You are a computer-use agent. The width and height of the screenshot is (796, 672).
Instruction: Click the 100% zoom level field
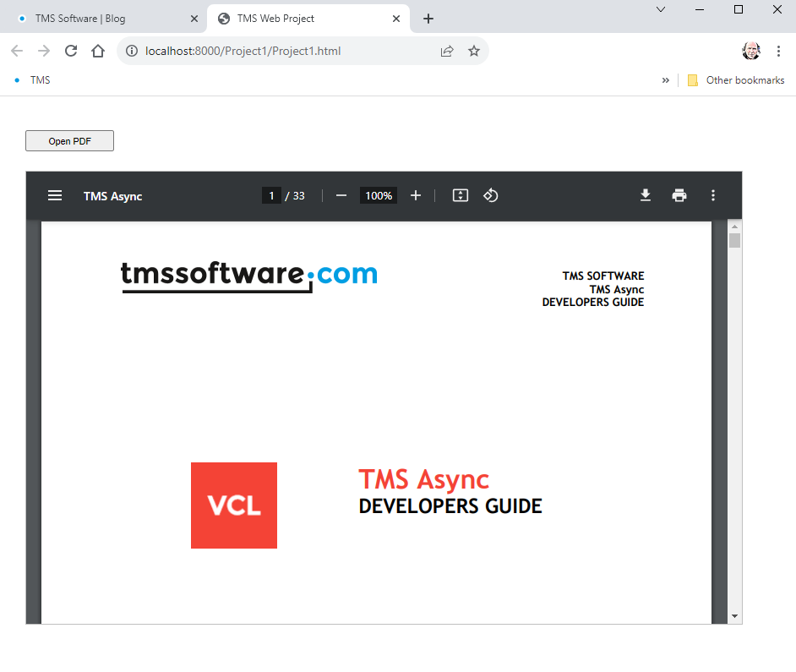[x=379, y=195]
